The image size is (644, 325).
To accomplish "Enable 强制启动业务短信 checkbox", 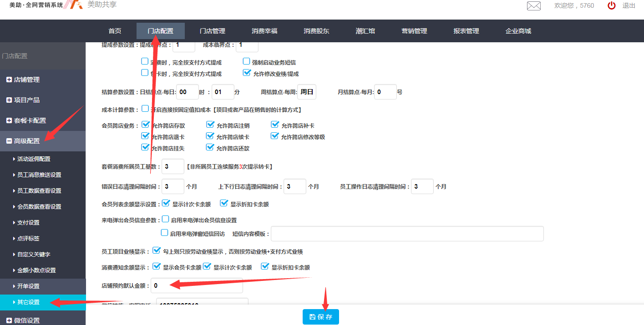I will (x=246, y=61).
